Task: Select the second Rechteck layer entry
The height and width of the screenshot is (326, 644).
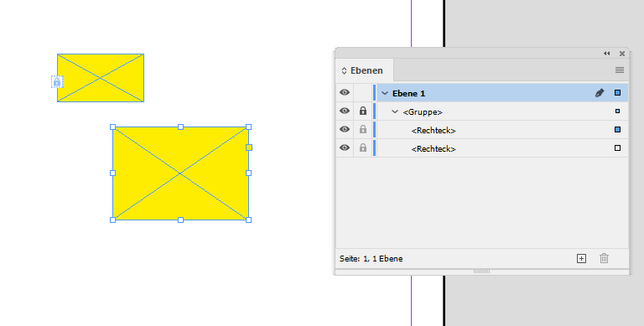Action: (x=434, y=148)
